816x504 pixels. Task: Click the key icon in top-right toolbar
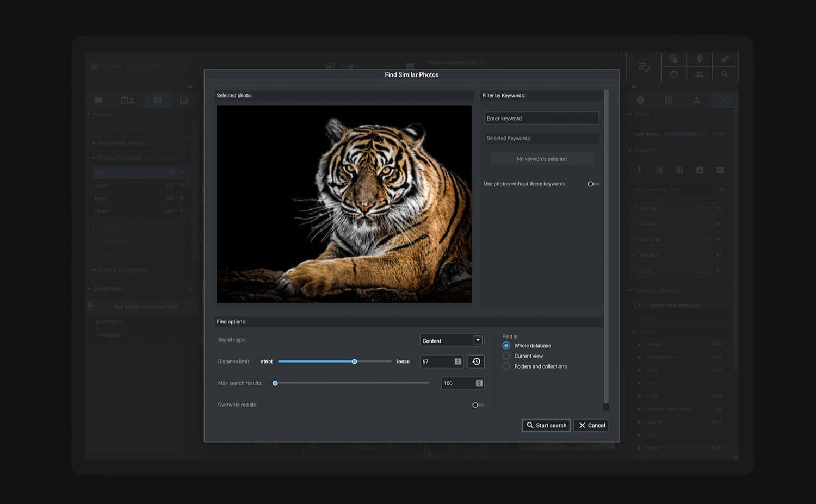(x=725, y=59)
